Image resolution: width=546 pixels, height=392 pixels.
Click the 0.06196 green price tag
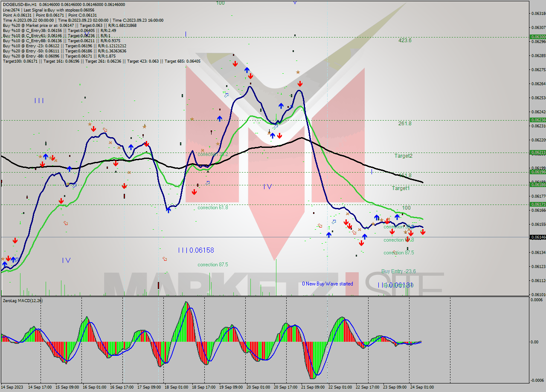point(537,172)
